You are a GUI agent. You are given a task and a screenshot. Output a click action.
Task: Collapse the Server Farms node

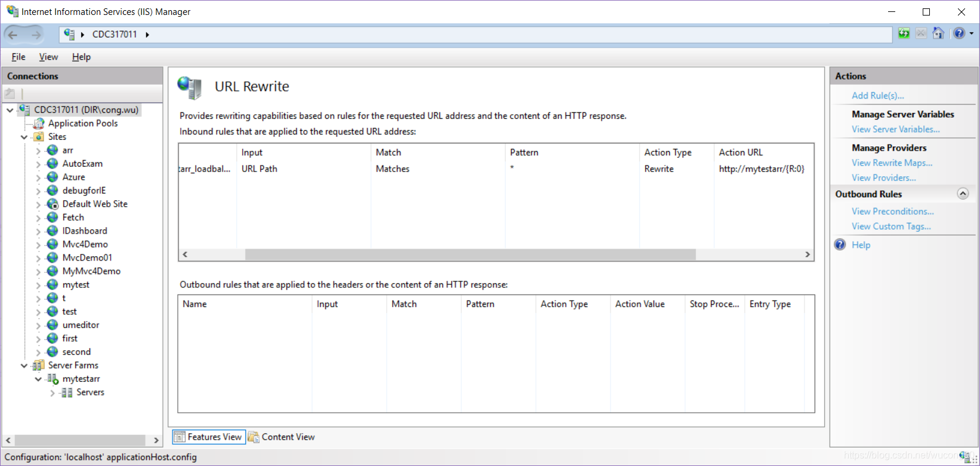[x=24, y=366]
